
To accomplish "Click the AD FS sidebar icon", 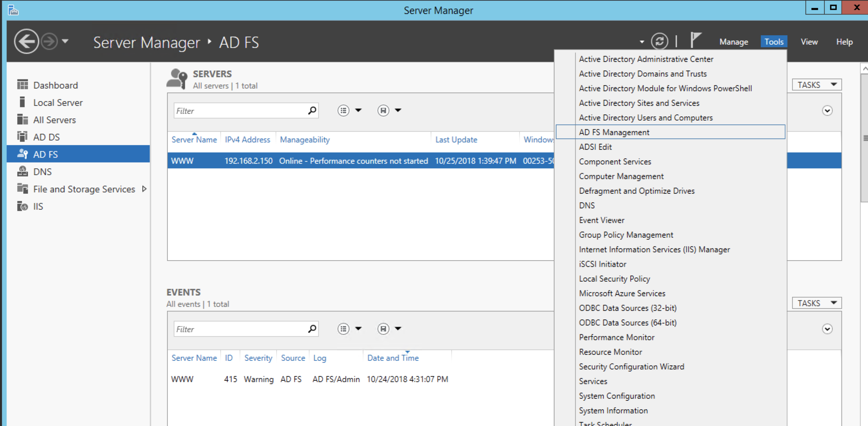I will click(23, 154).
